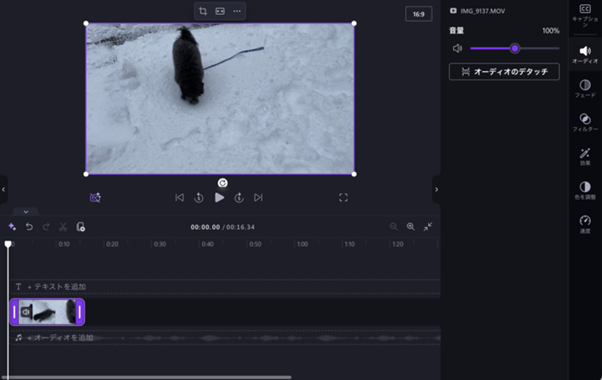This screenshot has width=602, height=380.
Task: Click the playhead marker at timeline start
Action: (x=8, y=244)
